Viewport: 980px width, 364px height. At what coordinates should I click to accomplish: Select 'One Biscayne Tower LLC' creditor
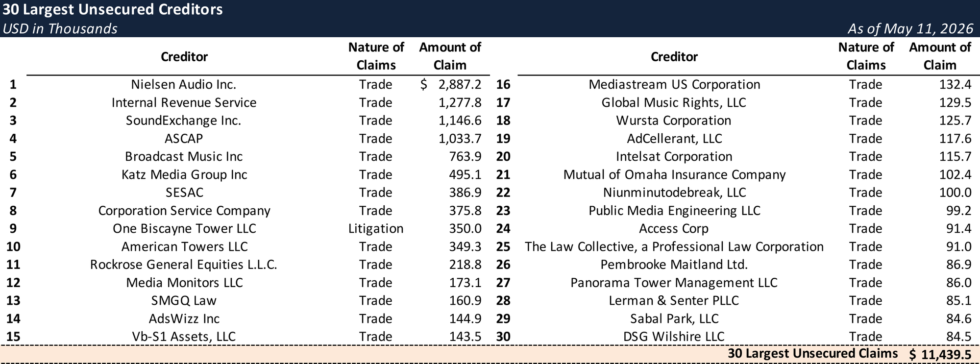pos(184,229)
